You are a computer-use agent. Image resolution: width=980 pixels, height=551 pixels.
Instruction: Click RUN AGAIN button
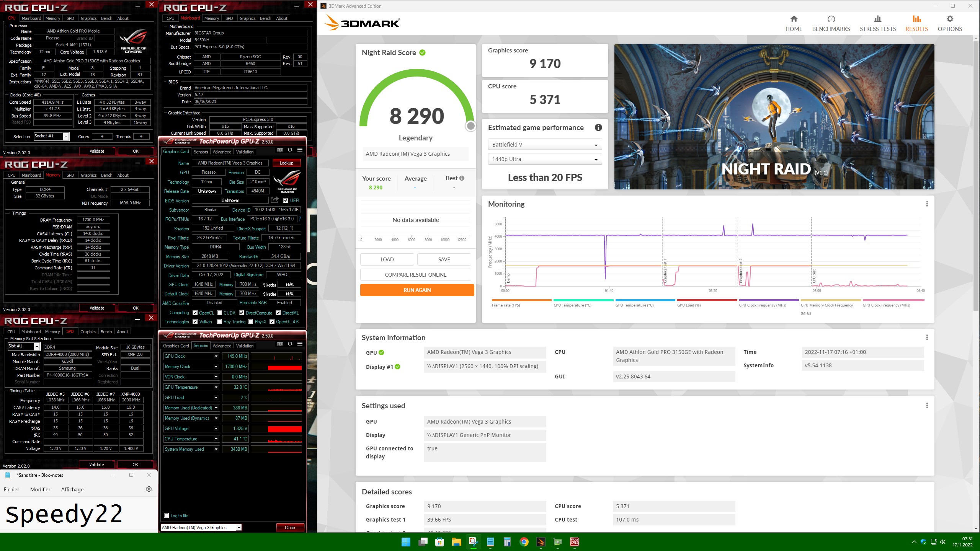(417, 290)
